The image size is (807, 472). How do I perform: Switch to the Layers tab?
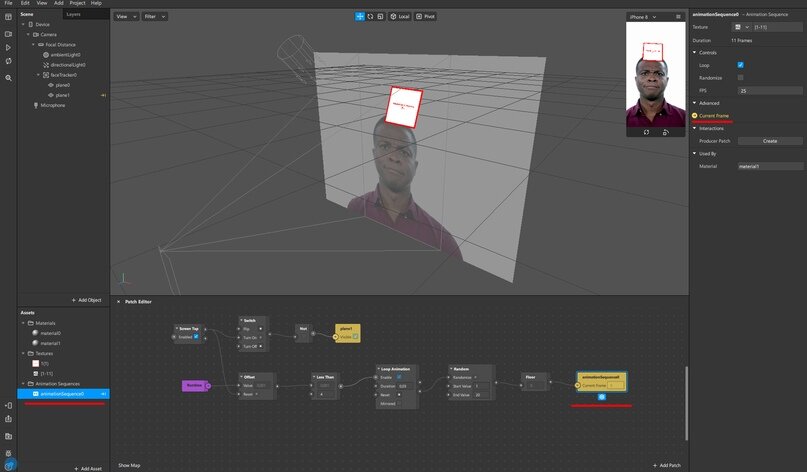click(x=73, y=15)
